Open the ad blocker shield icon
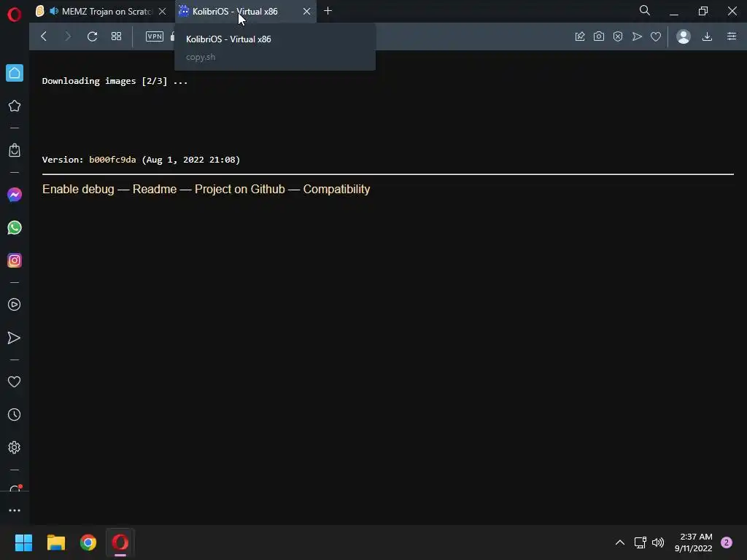 pyautogui.click(x=618, y=36)
